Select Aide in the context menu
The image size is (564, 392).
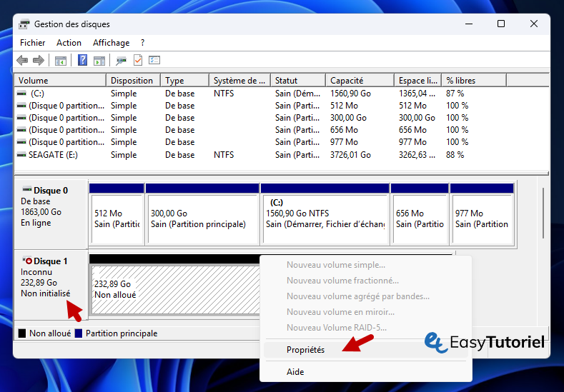coord(295,372)
